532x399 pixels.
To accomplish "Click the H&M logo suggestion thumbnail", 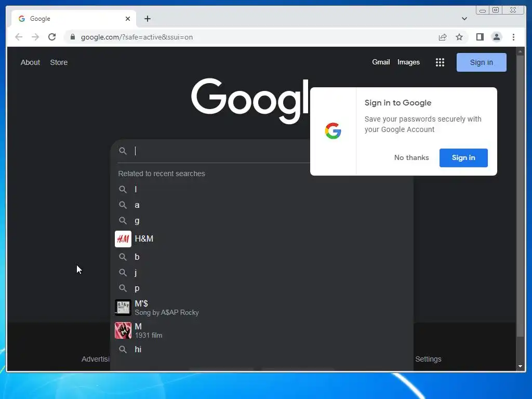I will [123, 239].
